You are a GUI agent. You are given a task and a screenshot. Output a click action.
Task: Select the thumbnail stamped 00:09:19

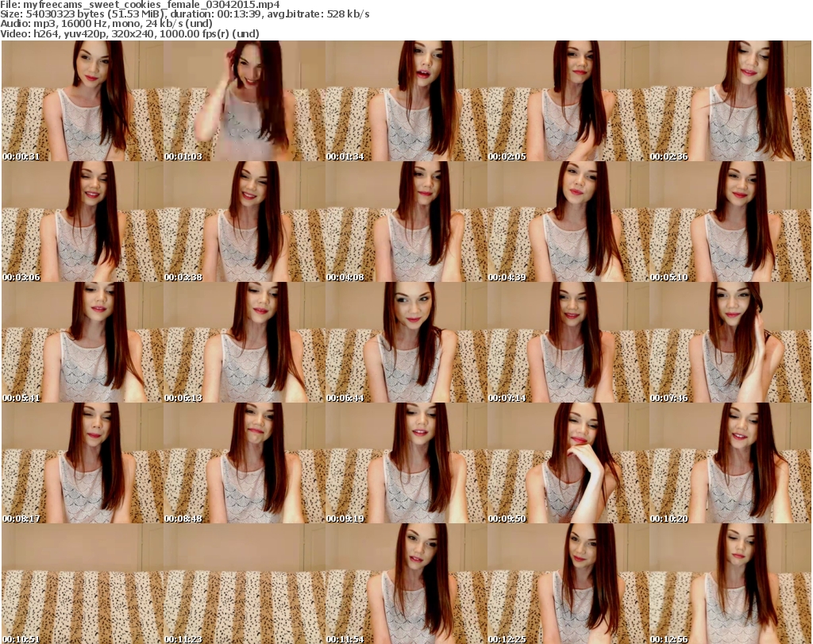[406, 463]
